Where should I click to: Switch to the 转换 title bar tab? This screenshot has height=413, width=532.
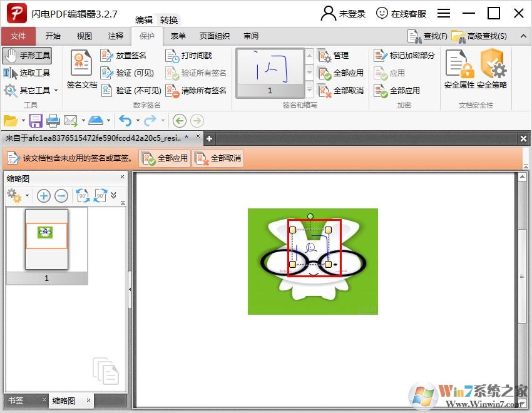pyautogui.click(x=169, y=20)
